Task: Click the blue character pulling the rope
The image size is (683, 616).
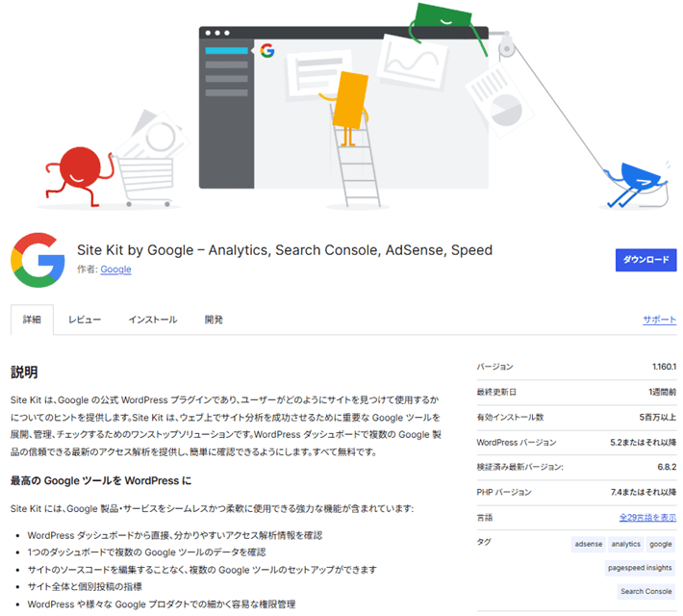Action: 636,184
